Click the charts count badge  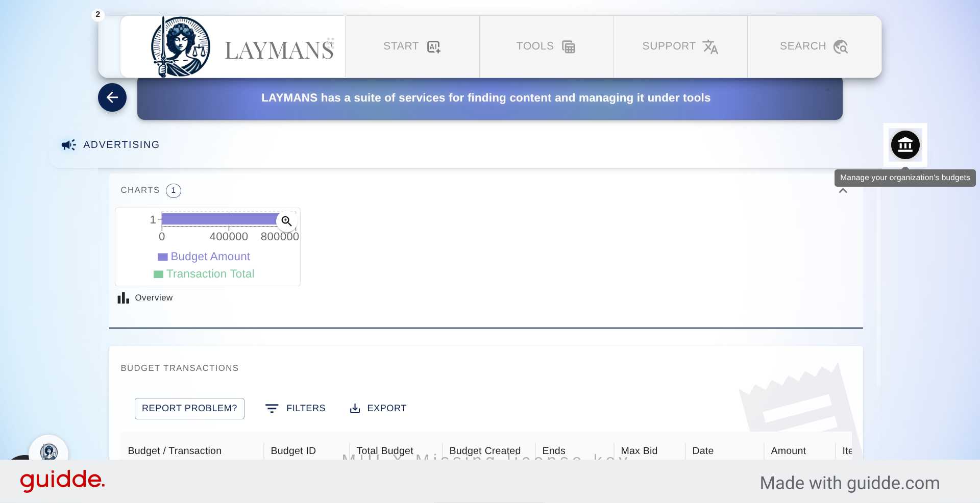point(174,190)
